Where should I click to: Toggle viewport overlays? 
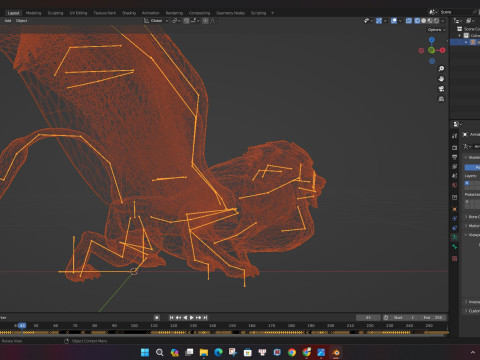[x=394, y=21]
